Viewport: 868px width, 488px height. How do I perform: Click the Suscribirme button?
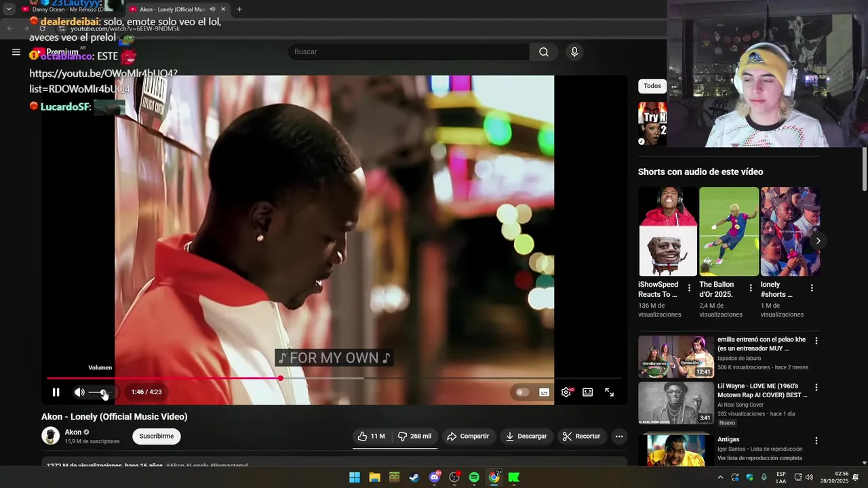157,436
